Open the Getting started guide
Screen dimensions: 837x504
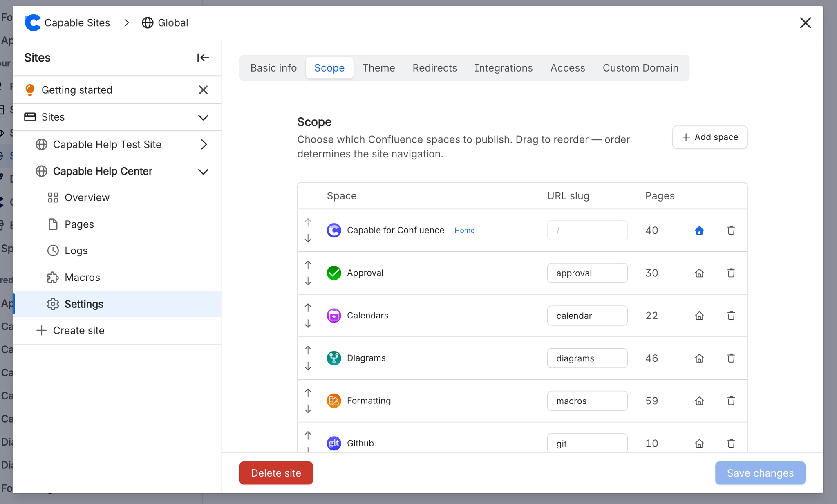pos(77,90)
